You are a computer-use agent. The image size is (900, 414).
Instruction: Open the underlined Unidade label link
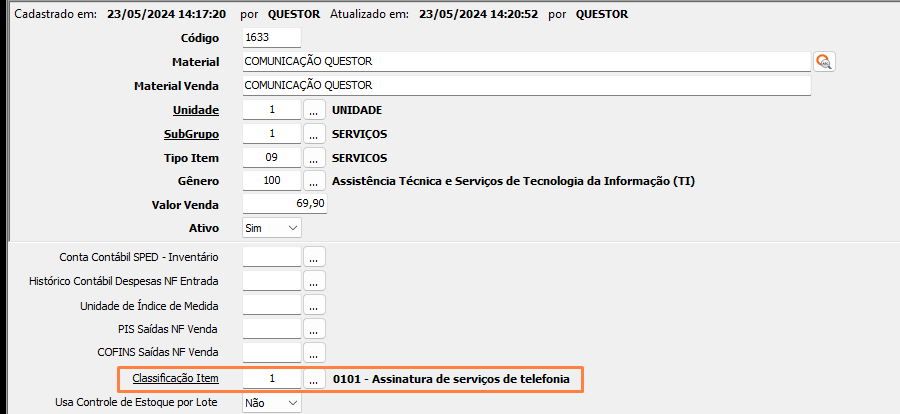[196, 110]
